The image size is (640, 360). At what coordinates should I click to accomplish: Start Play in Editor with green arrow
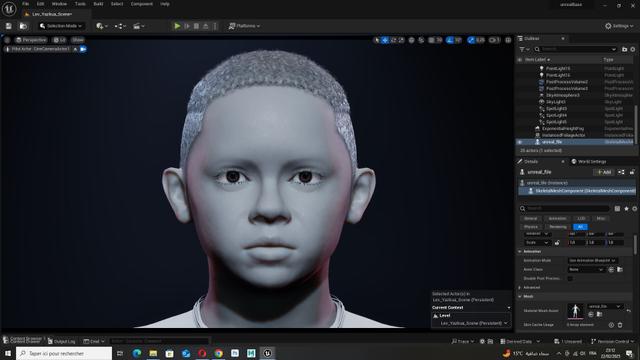pyautogui.click(x=177, y=26)
